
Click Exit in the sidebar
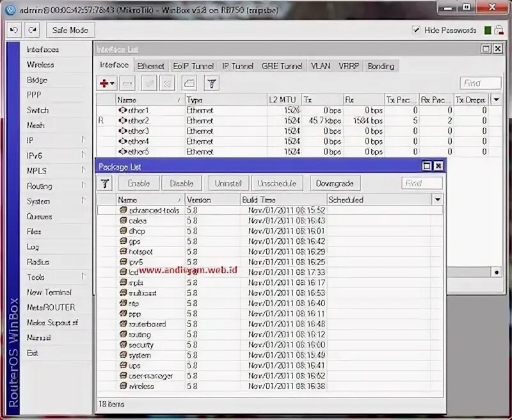point(33,353)
